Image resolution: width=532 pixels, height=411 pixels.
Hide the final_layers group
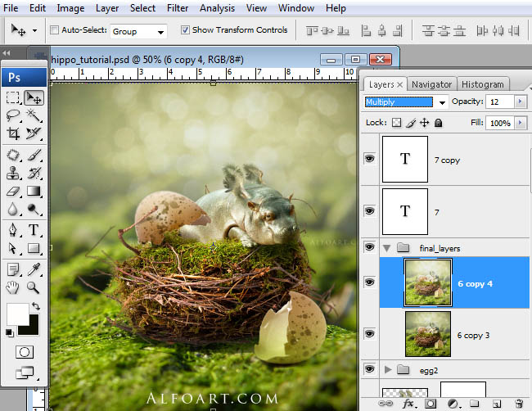coord(369,247)
